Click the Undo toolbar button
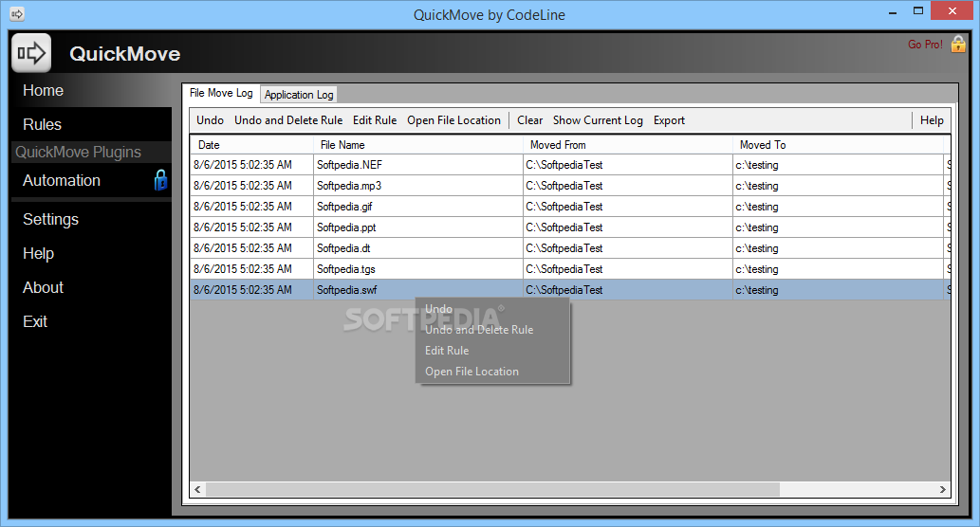The height and width of the screenshot is (527, 980). [x=210, y=119]
